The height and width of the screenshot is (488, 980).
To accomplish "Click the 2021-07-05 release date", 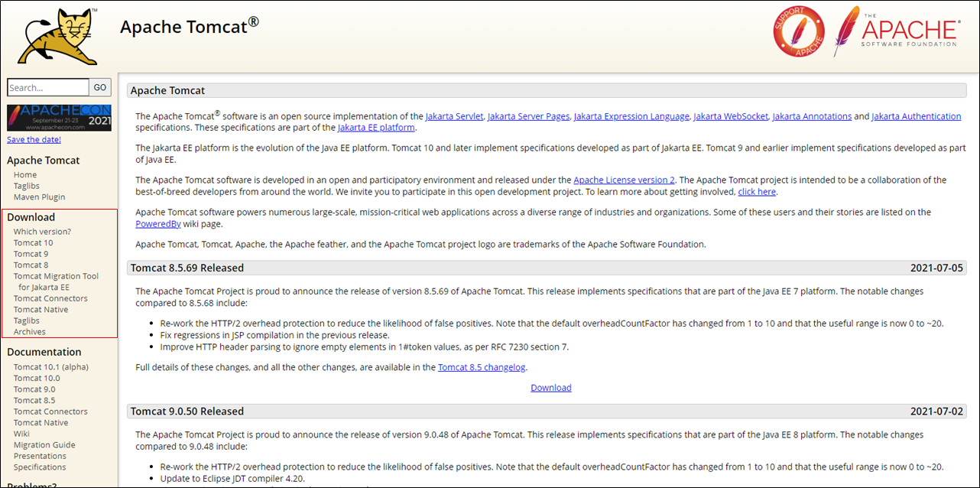I will (936, 268).
